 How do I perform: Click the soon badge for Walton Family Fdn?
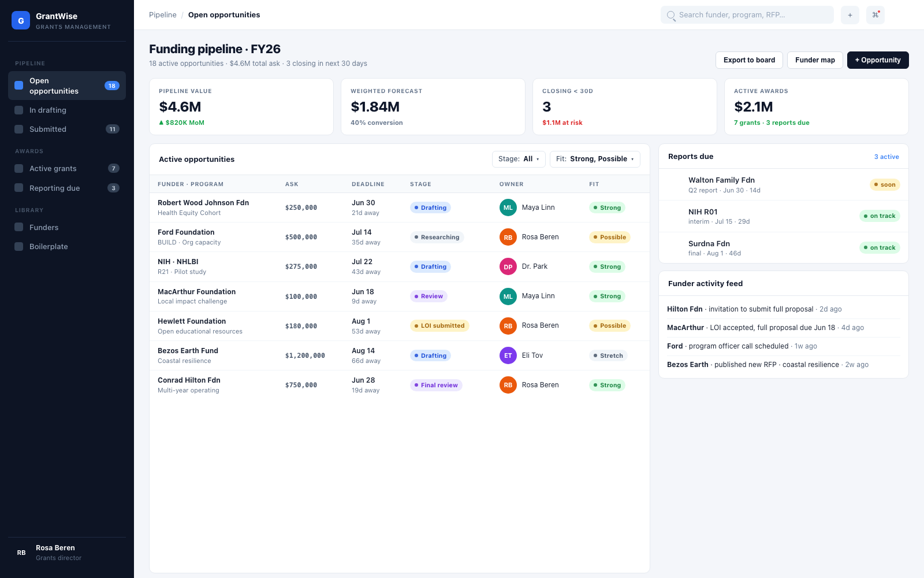(x=885, y=185)
